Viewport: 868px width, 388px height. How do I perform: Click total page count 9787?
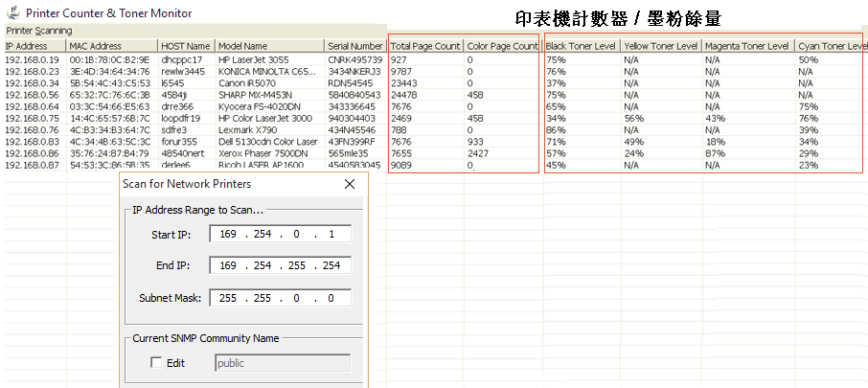pos(400,71)
